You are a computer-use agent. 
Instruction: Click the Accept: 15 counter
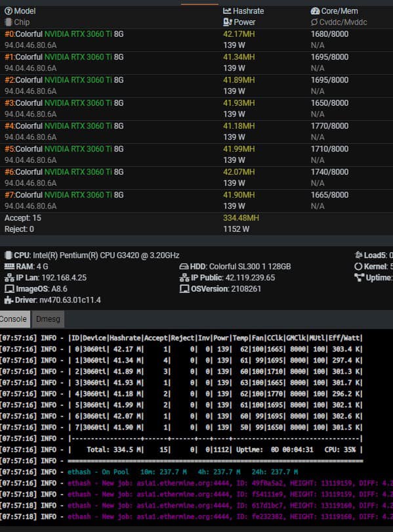coord(23,218)
